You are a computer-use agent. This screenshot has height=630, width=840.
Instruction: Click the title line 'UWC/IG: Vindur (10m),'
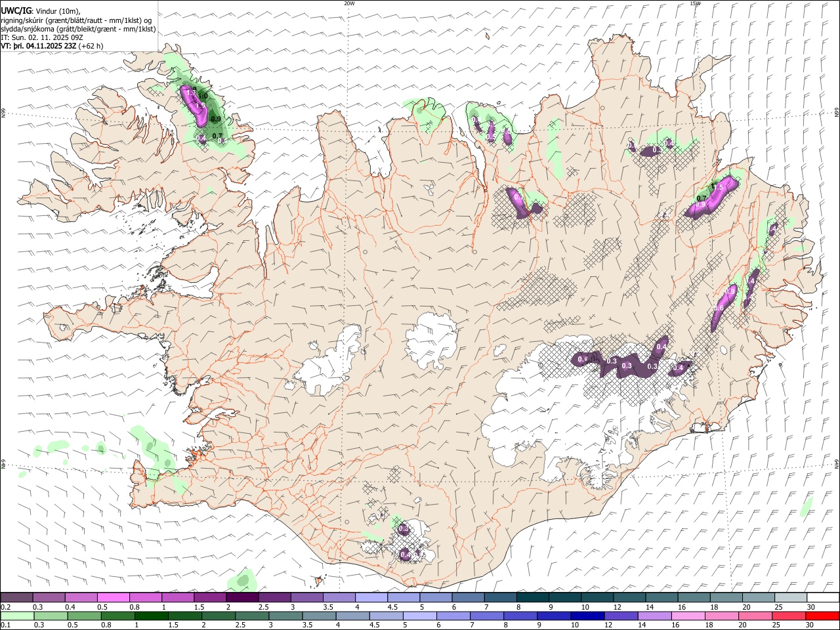click(40, 10)
